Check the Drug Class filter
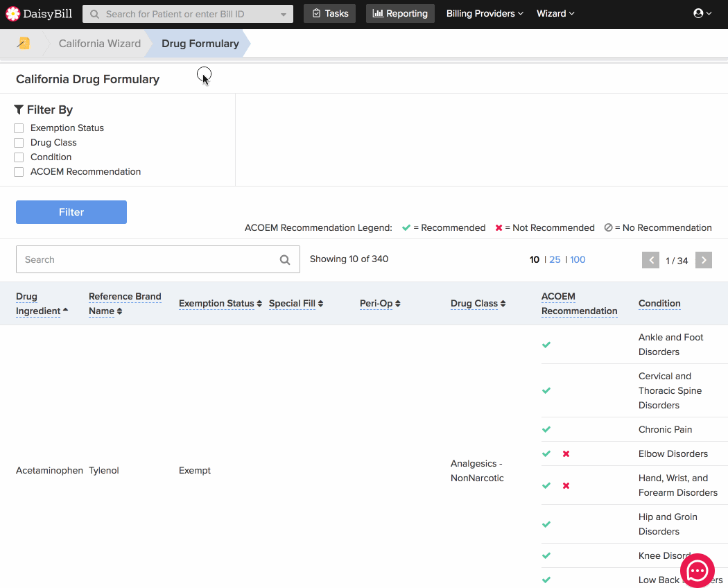This screenshot has width=728, height=588. click(19, 143)
